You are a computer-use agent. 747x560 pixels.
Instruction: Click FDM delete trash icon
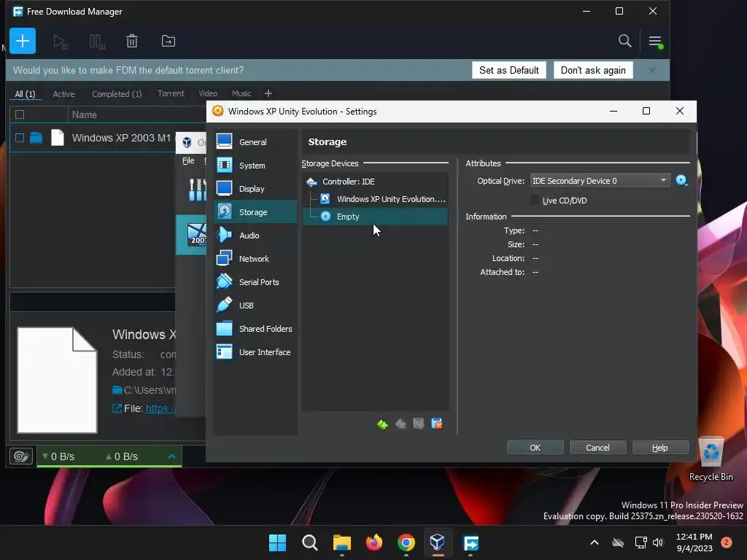coord(132,42)
